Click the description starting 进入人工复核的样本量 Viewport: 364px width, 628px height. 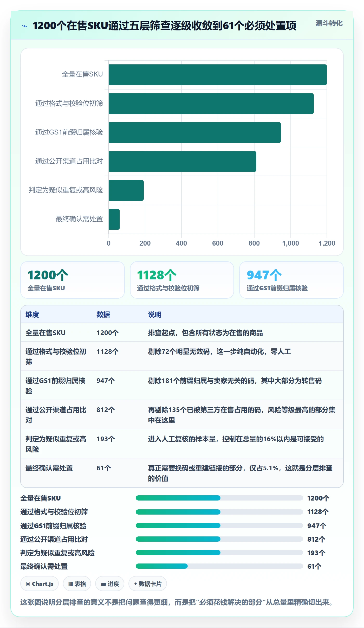tap(236, 439)
